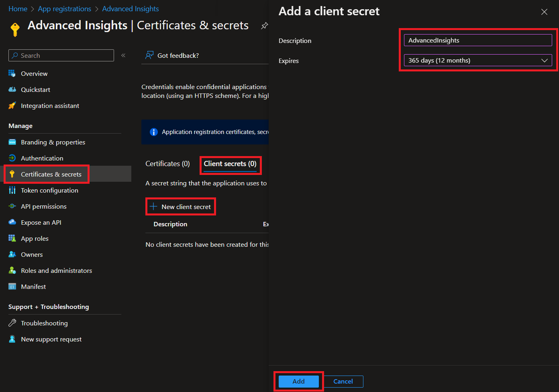Click the Got feedback person icon
This screenshot has height=392, width=559.
[x=149, y=55]
